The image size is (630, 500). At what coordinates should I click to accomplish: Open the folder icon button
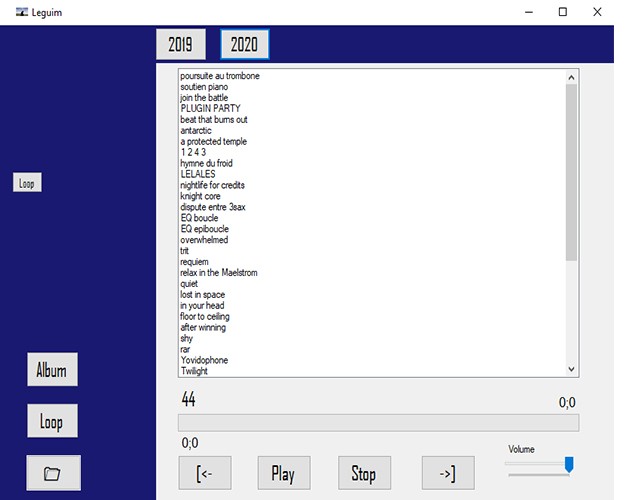click(53, 473)
